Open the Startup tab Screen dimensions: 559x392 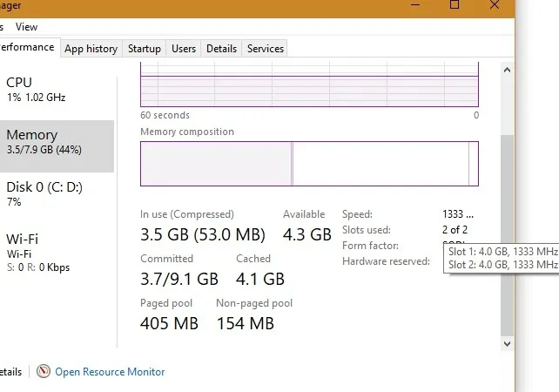point(145,49)
